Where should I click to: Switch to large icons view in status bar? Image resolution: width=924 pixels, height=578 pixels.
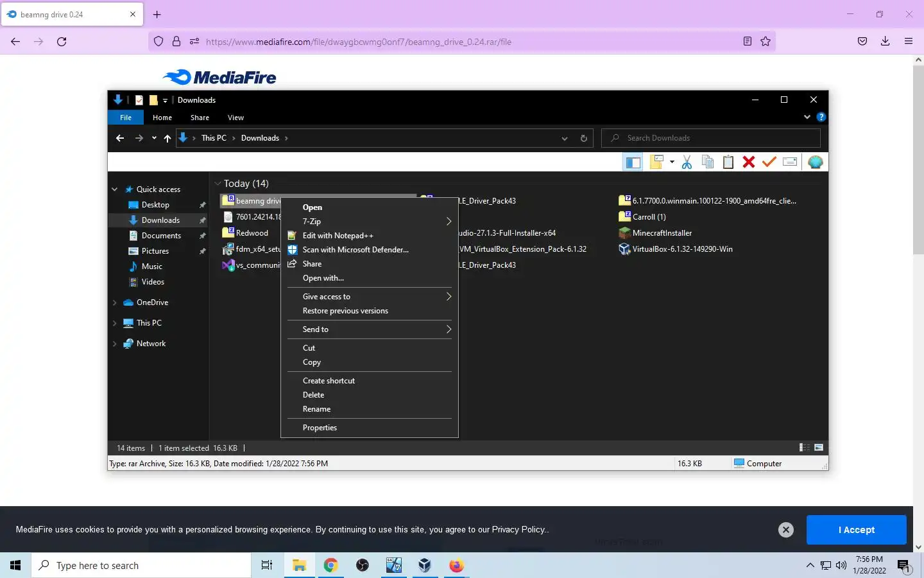(x=819, y=448)
